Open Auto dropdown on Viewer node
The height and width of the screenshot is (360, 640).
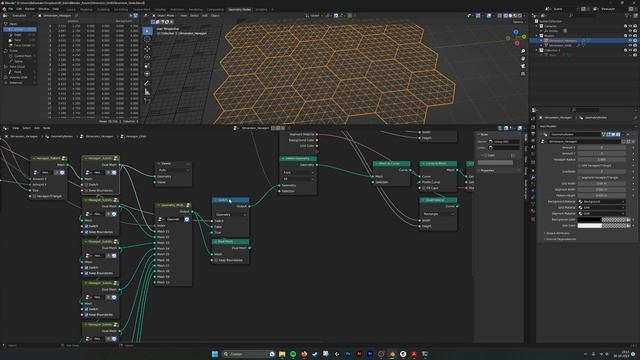click(174, 170)
